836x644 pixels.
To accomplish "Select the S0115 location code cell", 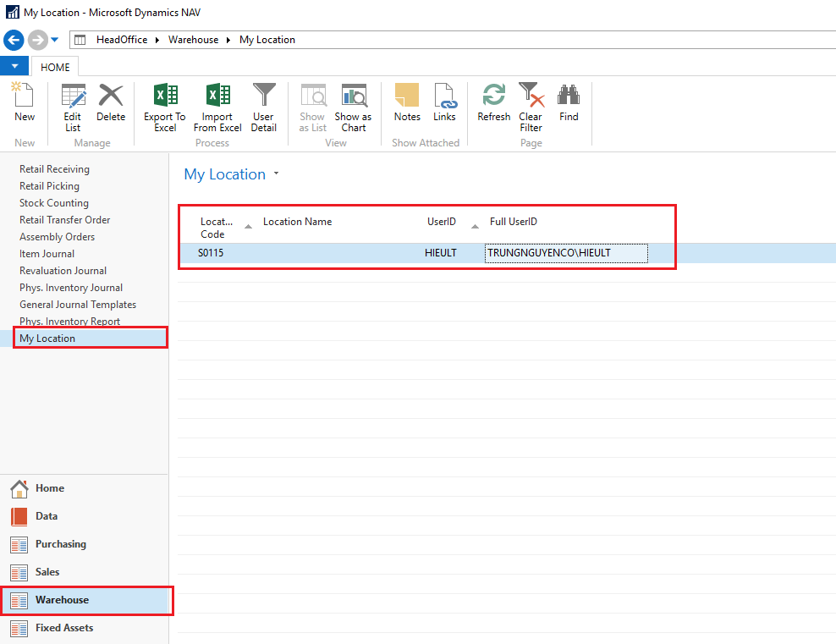I will tap(211, 253).
